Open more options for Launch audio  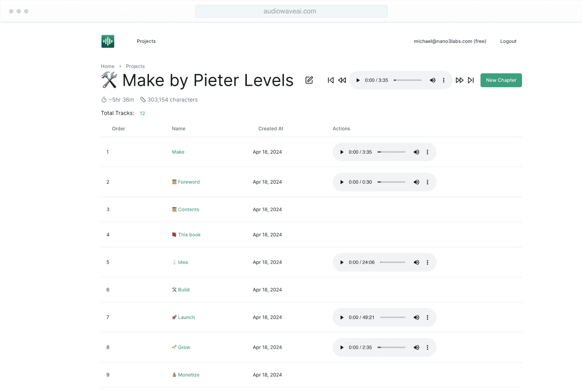[x=427, y=318]
